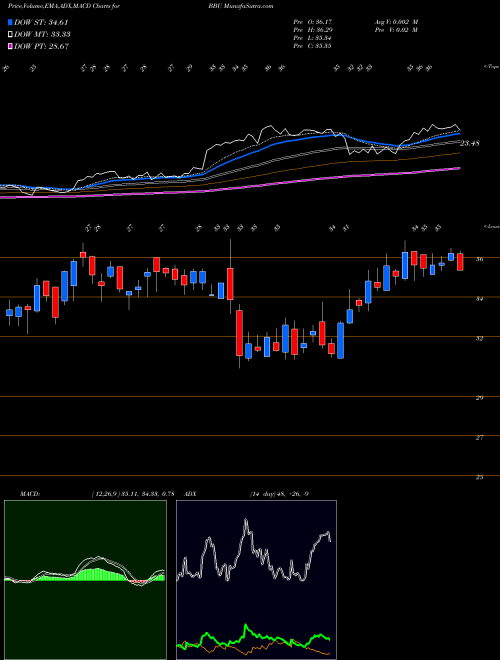500x660 pixels.
Task: Click the 32 price axis label
Action: pos(479,338)
